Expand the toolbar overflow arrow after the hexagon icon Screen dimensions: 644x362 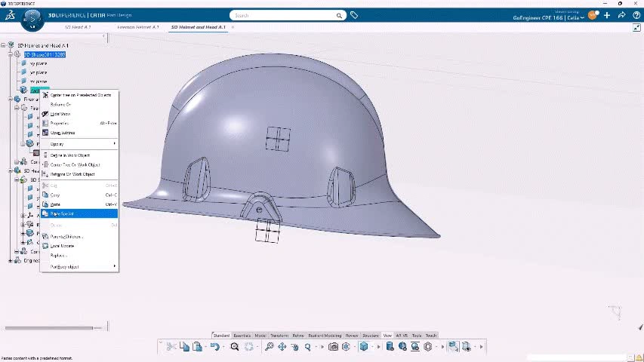click(442, 347)
